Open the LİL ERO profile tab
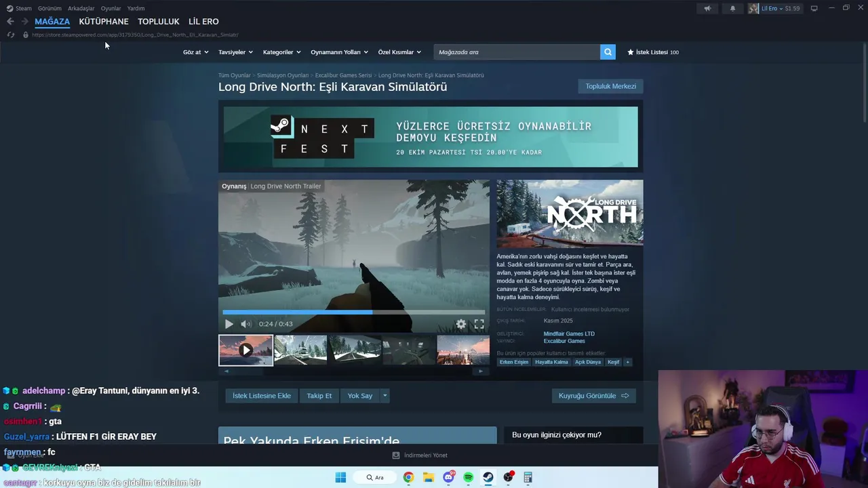Image resolution: width=868 pixels, height=488 pixels. tap(203, 22)
